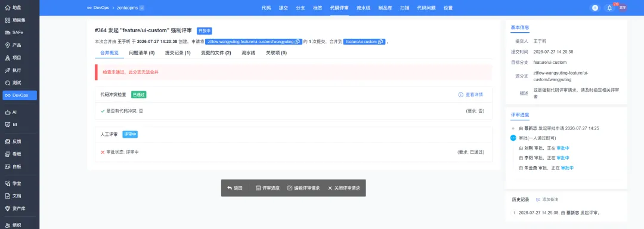Viewport: 644px width, 229px height.
Task: Open 看板 kanban icon in sidebar
Action: 7,154
